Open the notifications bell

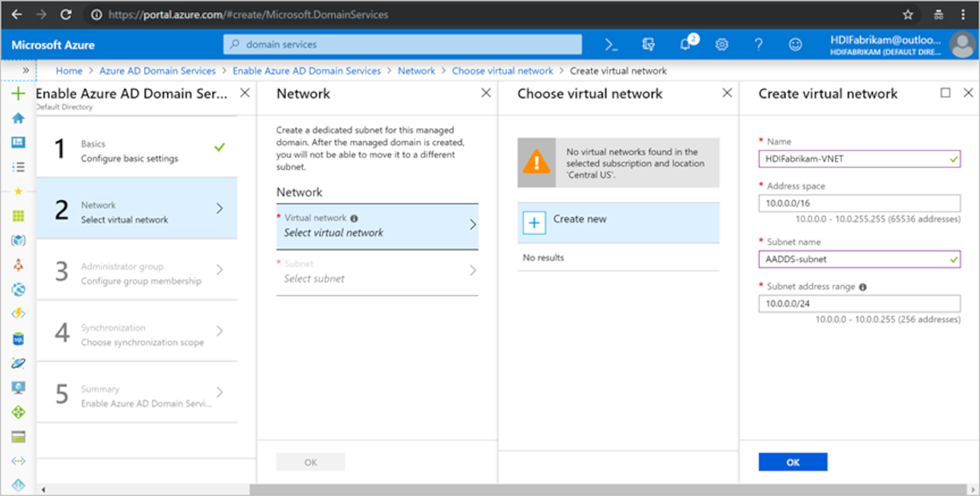click(686, 44)
